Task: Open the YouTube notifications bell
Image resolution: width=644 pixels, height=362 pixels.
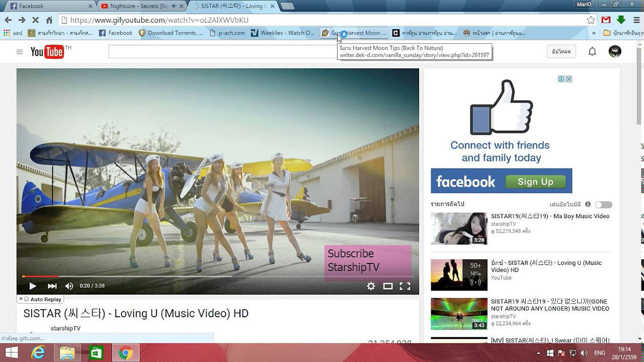Action: (x=592, y=51)
